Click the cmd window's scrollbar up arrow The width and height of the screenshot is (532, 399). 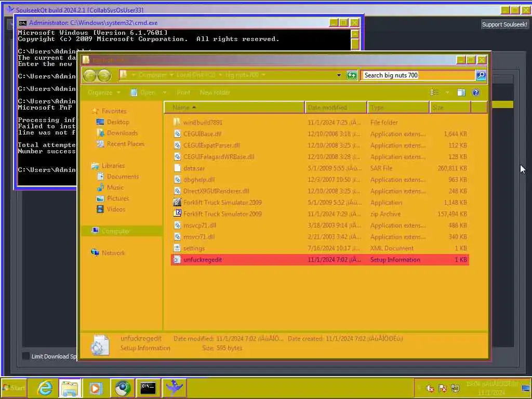pyautogui.click(x=355, y=34)
